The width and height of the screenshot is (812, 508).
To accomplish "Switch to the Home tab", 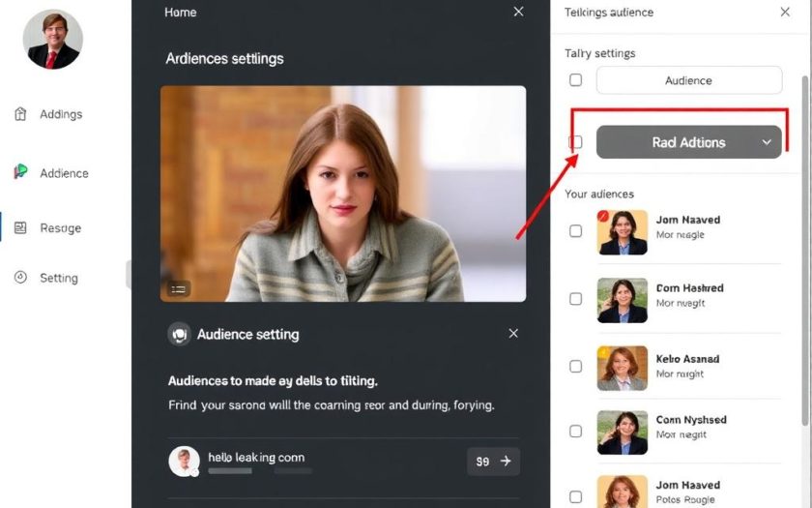I will [181, 13].
